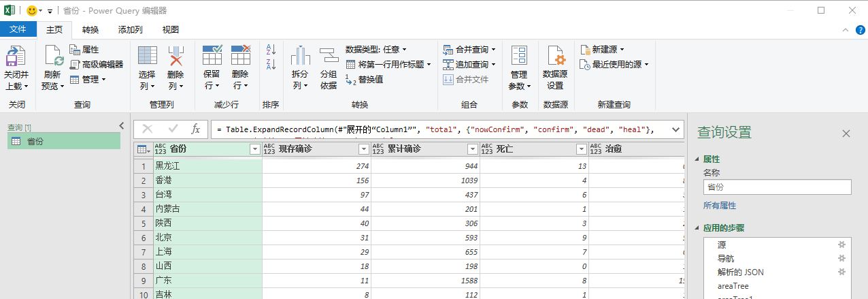Open settings gear for 导航 step
This screenshot has height=299, width=868.
[x=841, y=258]
